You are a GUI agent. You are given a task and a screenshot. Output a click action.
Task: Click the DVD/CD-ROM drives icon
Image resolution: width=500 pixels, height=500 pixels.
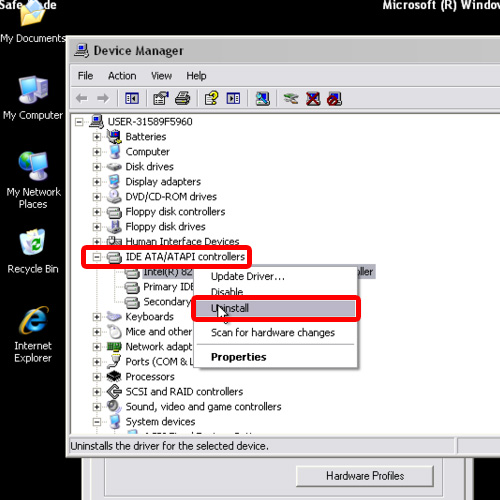click(114, 196)
